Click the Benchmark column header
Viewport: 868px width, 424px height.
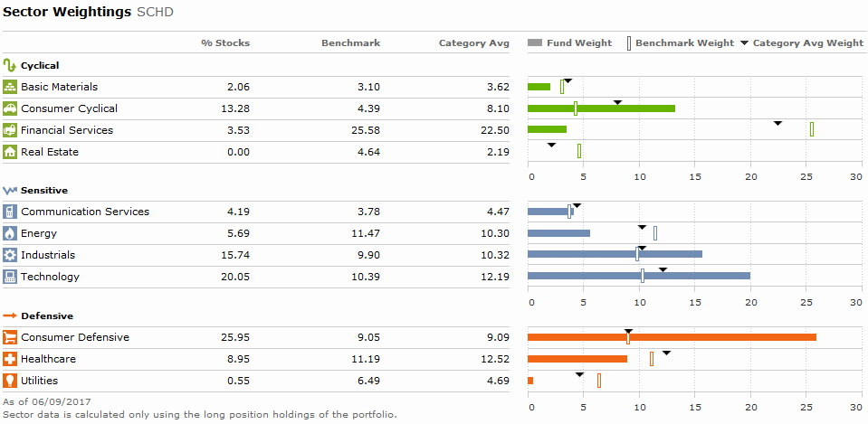tap(351, 43)
